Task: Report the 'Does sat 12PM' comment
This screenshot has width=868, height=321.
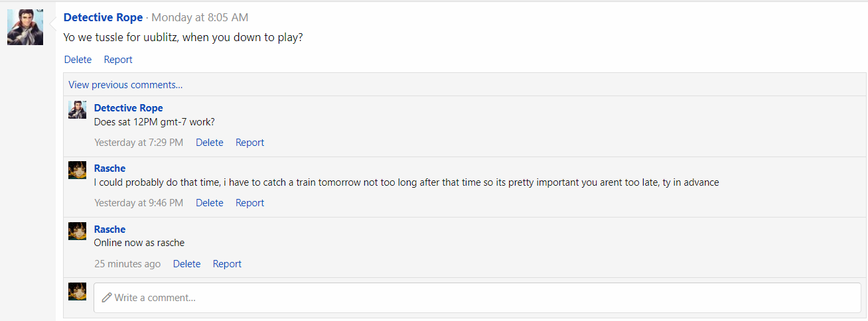Action: tap(250, 143)
